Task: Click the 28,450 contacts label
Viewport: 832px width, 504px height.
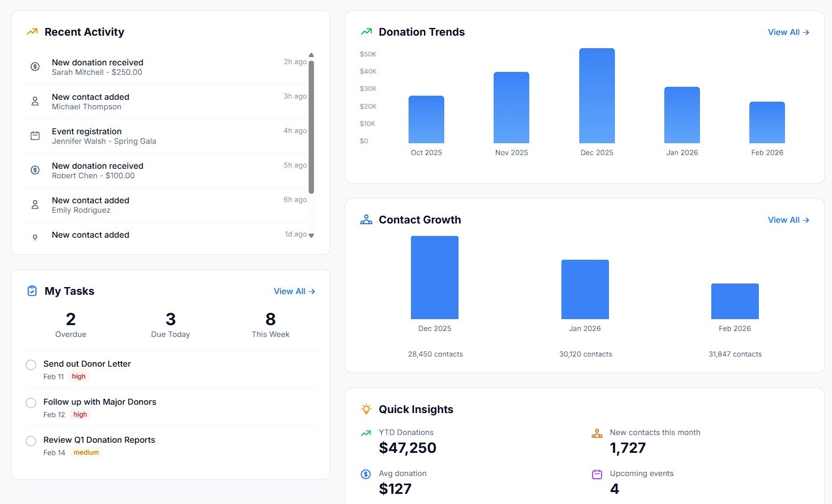Action: [435, 354]
